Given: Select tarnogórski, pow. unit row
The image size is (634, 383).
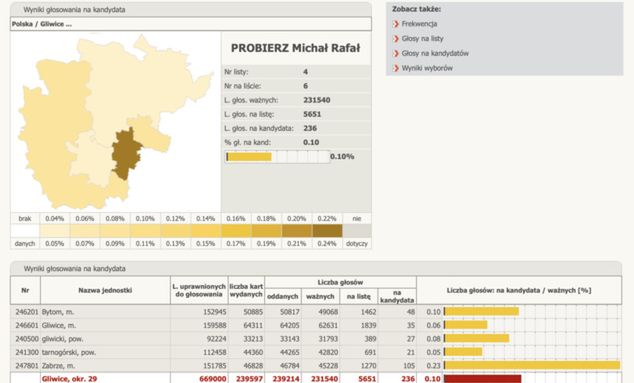Looking at the screenshot, I should [x=316, y=352].
